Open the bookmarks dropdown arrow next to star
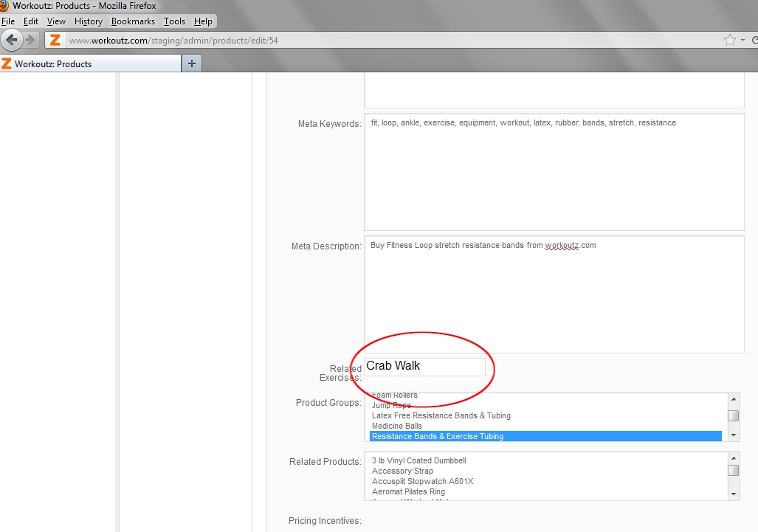 pos(743,41)
